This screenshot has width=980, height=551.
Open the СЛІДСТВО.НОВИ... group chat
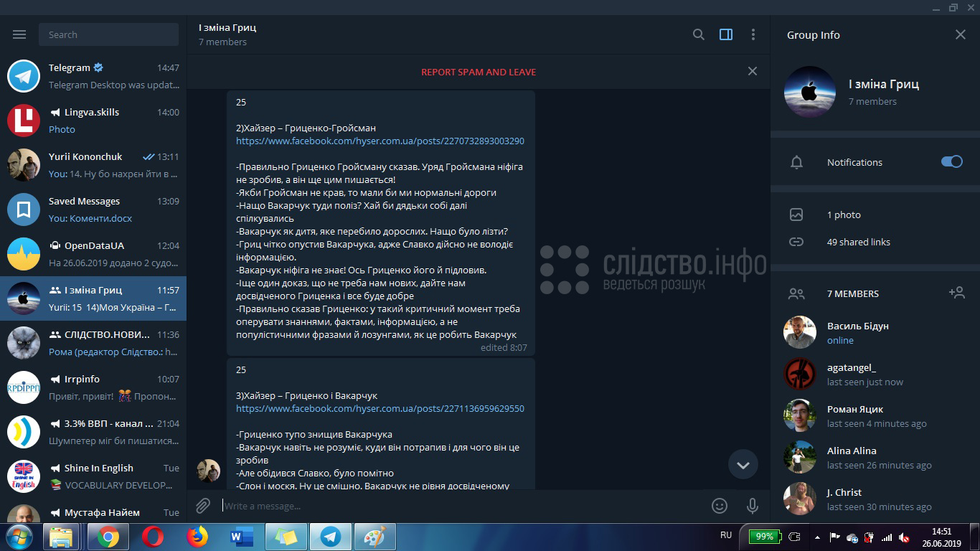(93, 343)
